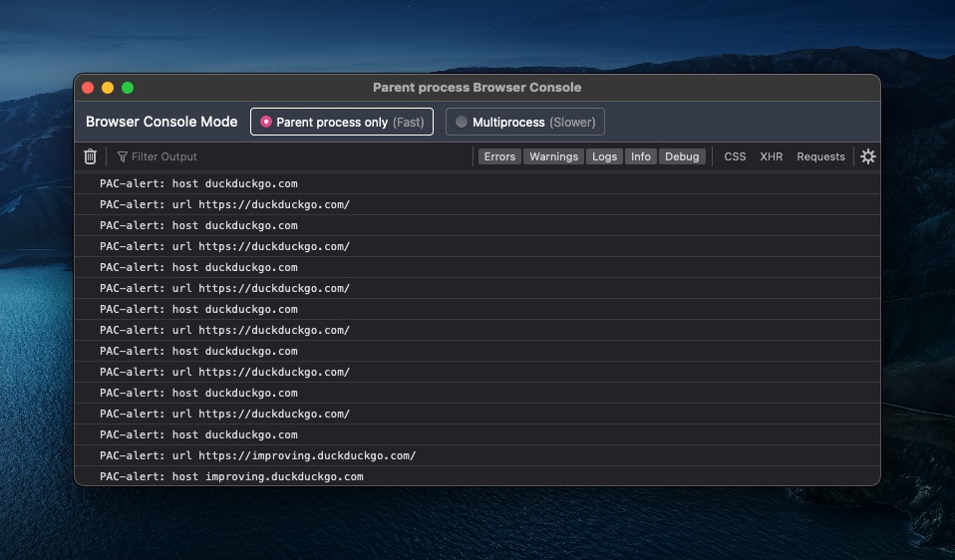
Task: Enable the Requests filter
Action: click(820, 156)
